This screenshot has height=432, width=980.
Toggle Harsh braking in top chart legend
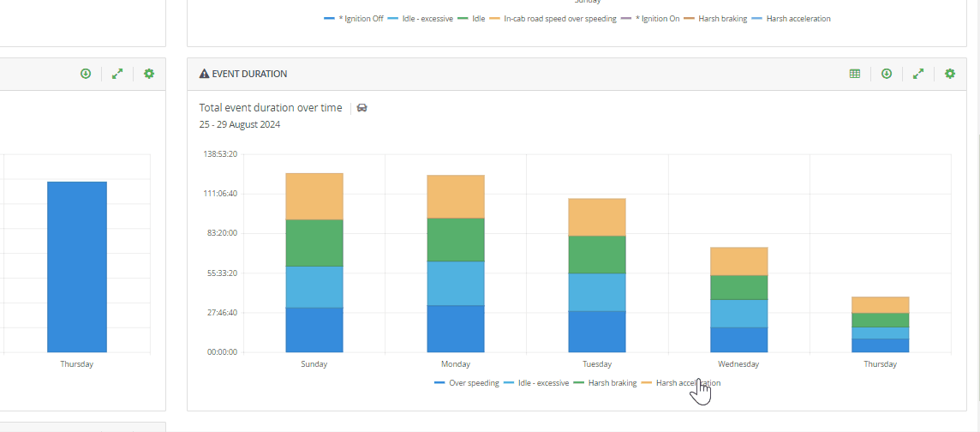(x=715, y=19)
